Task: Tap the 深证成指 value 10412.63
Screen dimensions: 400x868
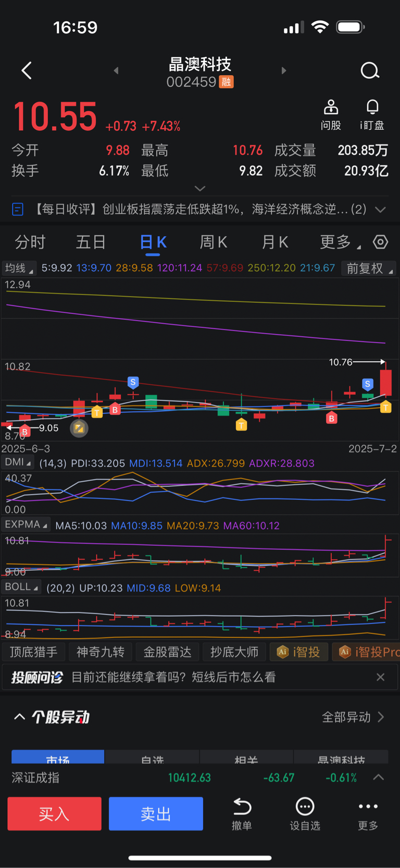Action: click(189, 777)
